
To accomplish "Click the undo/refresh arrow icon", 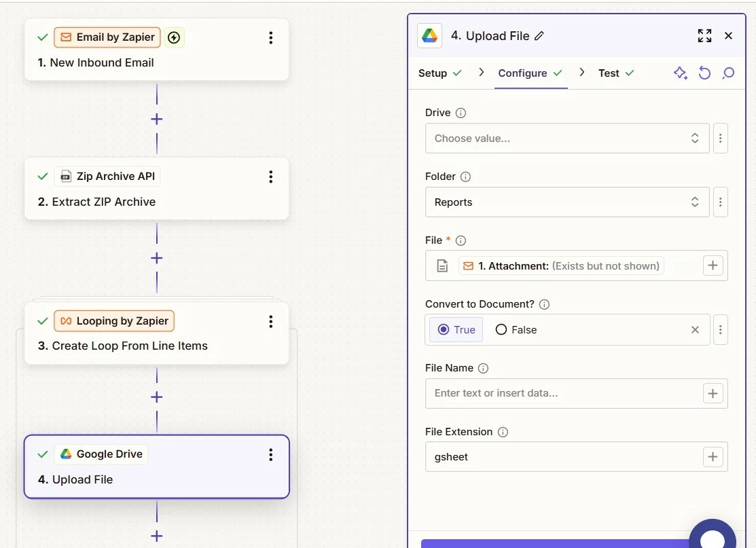I will tap(704, 73).
